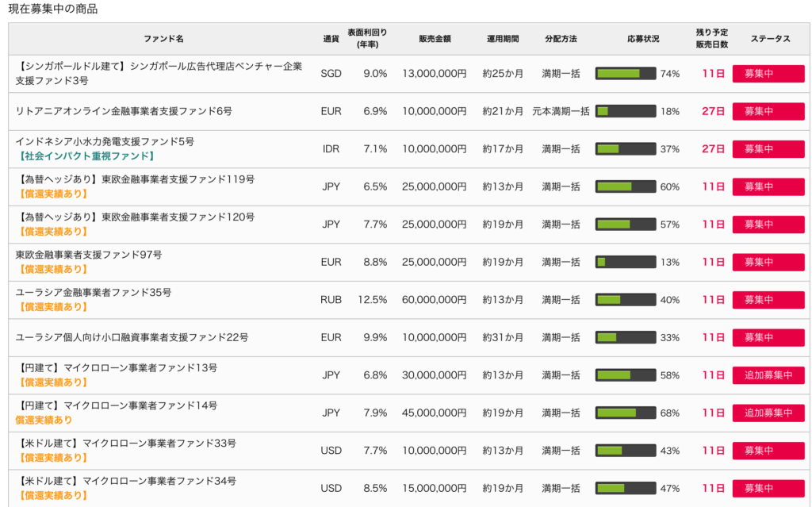Open 【米ドル建て】マイクロローン事業者ファンド34号 link
Screen dimensions: 812x507
[x=126, y=481]
